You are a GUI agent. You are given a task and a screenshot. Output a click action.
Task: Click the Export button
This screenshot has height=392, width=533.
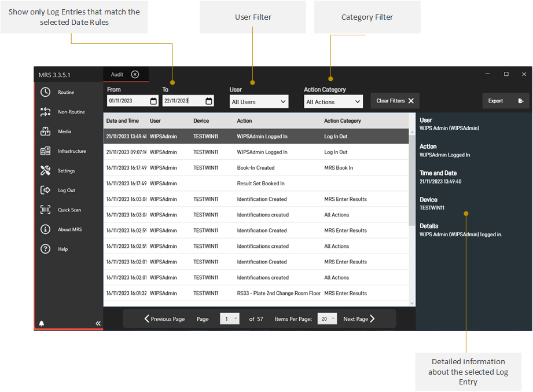(505, 101)
